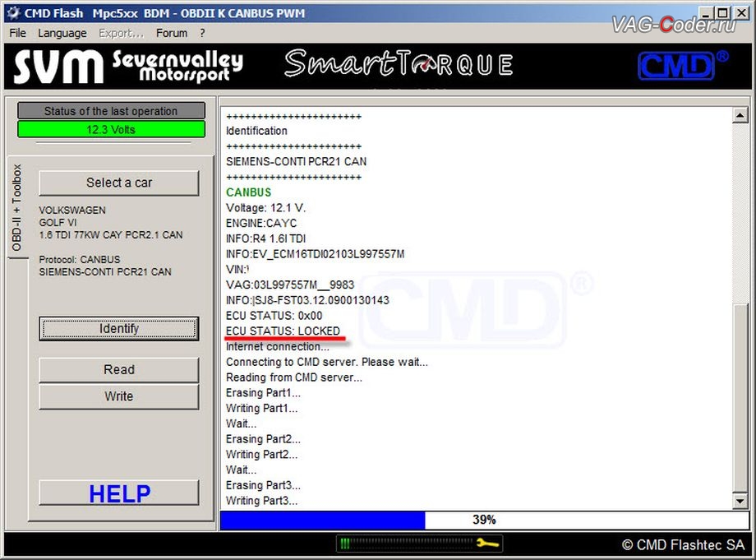Click the green activity indicator bars in status strip

point(345,544)
